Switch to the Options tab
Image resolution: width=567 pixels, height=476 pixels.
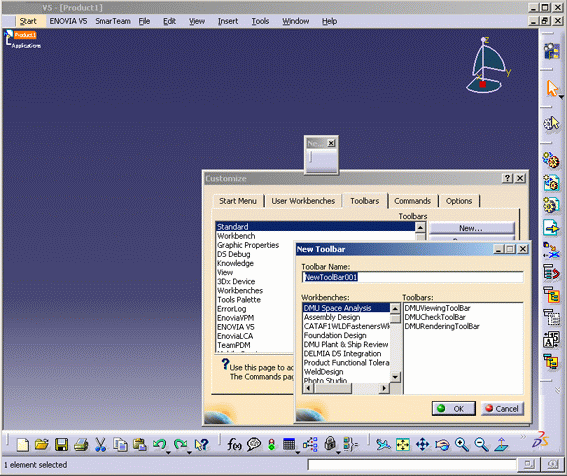[x=459, y=201]
